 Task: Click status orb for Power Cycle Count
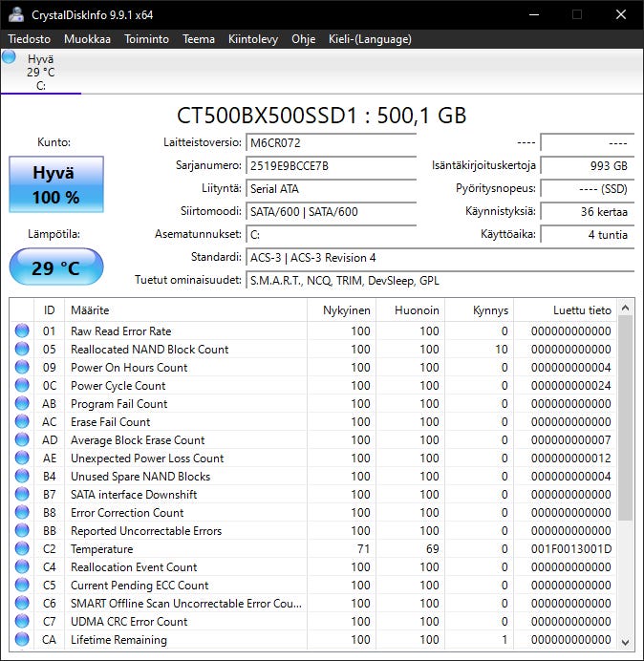tap(22, 385)
